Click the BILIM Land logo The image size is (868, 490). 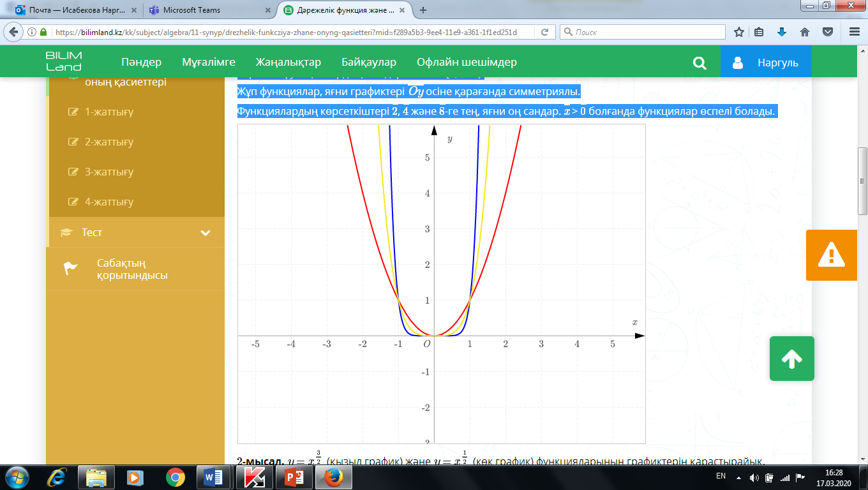64,62
